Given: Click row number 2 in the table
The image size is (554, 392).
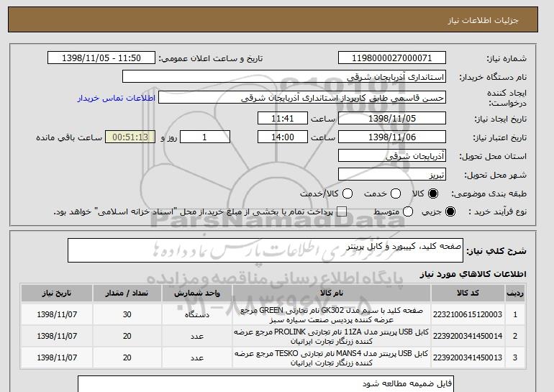Looking at the screenshot, I should 515,336.
